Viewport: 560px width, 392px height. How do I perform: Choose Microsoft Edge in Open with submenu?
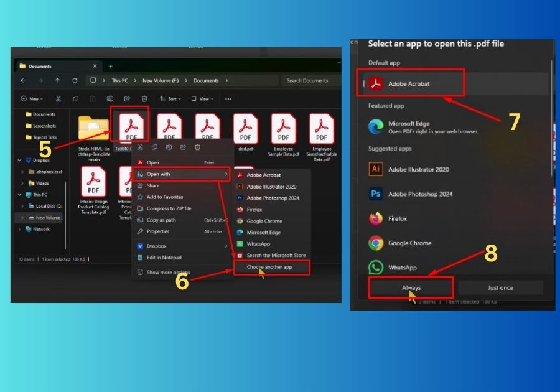pos(273,233)
